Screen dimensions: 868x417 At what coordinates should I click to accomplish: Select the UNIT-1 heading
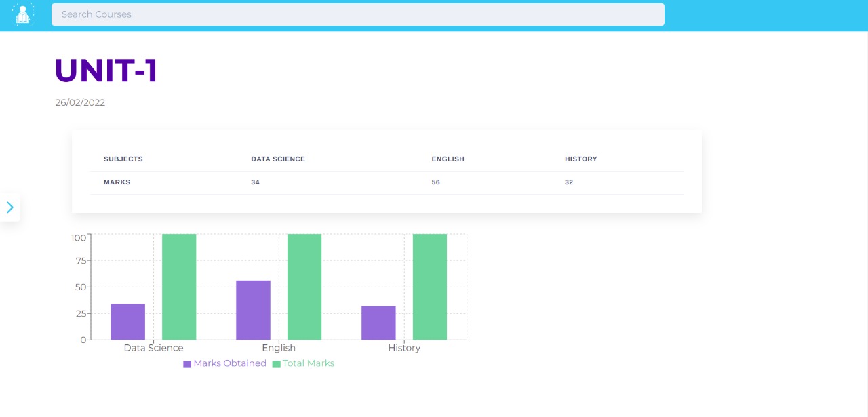106,71
